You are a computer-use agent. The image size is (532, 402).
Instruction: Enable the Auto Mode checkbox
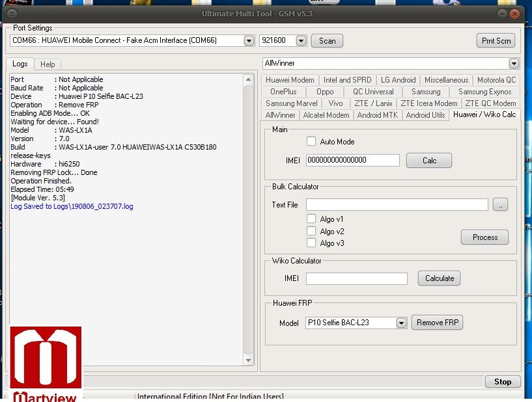coord(311,141)
